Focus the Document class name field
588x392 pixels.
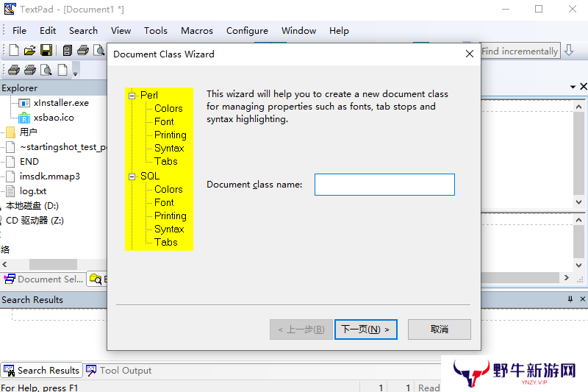[x=384, y=185]
